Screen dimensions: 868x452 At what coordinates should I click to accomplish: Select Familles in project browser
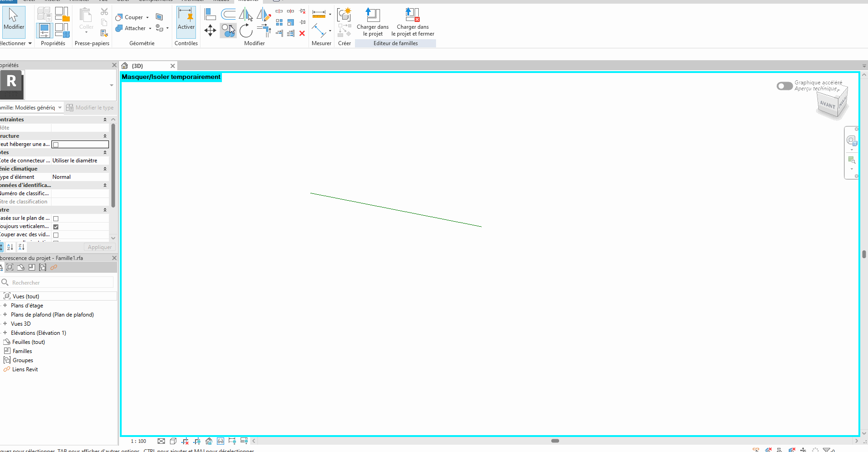pos(22,351)
